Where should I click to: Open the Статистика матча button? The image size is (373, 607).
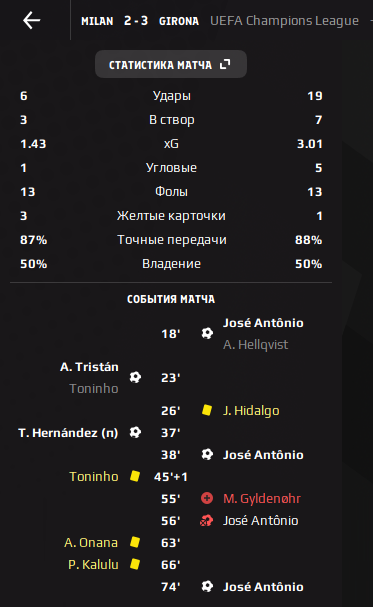tap(171, 64)
